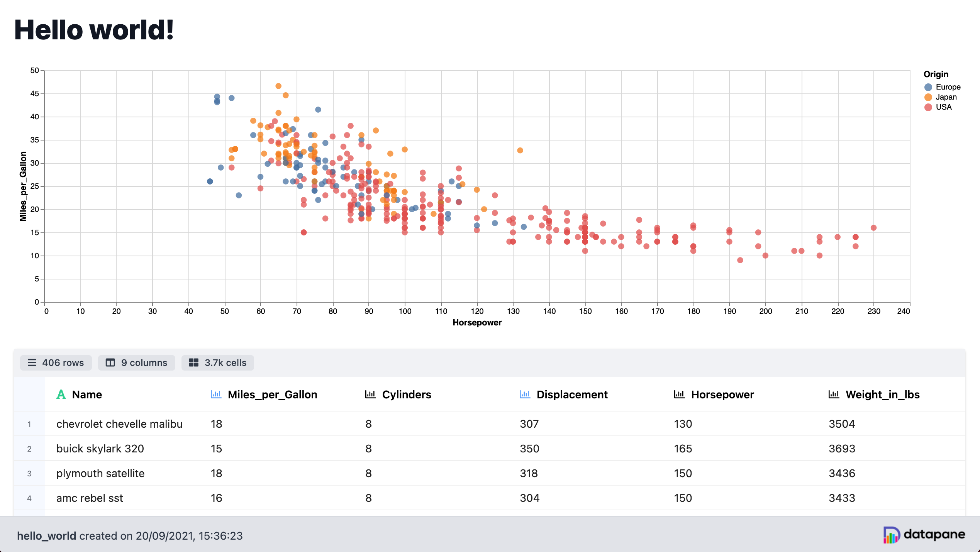Click the numeric column icon beside Weight_in_lbs
The width and height of the screenshot is (980, 552).
click(834, 394)
